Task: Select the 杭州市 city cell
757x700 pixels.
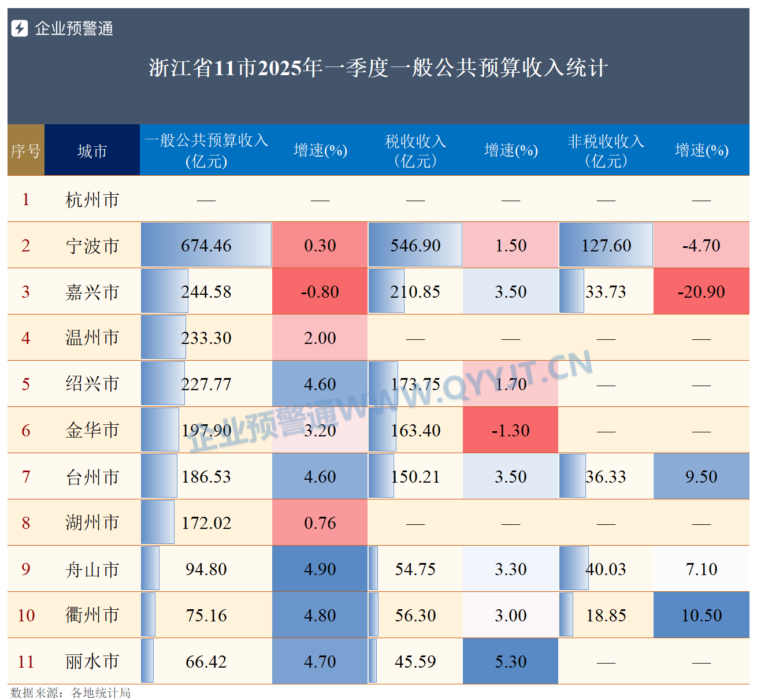Action: pyautogui.click(x=92, y=199)
